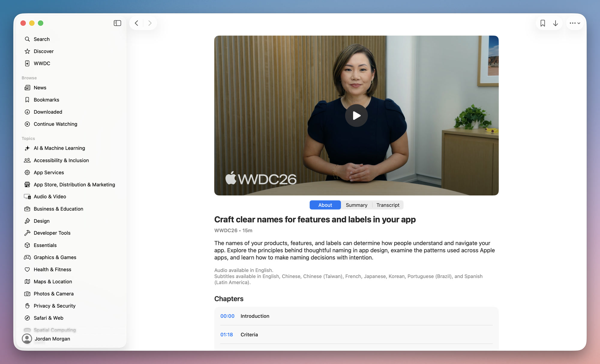Select Business & Education label
Screen dimensions: 600x364
coord(58,209)
